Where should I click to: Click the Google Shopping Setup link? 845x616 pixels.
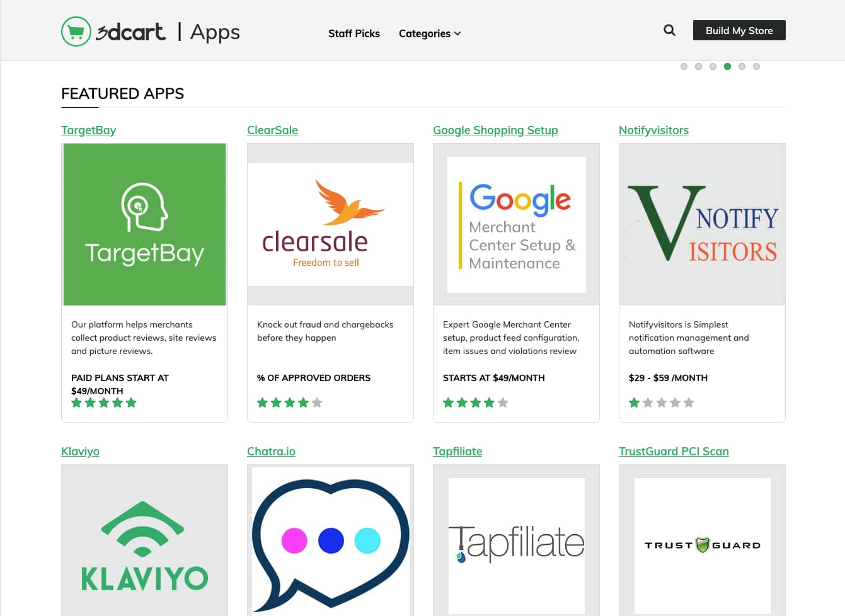pos(495,130)
